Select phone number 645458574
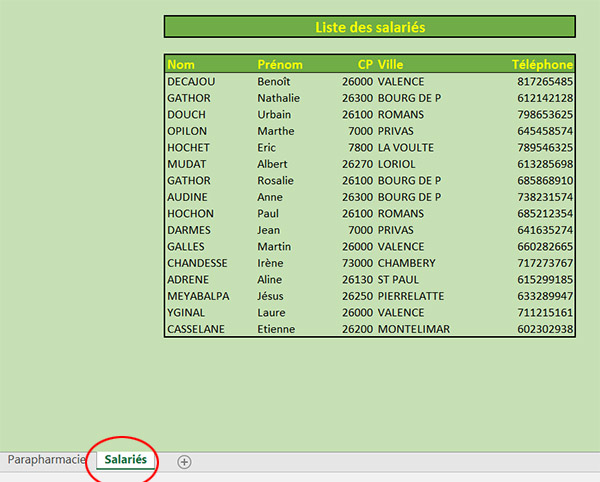 coord(545,131)
